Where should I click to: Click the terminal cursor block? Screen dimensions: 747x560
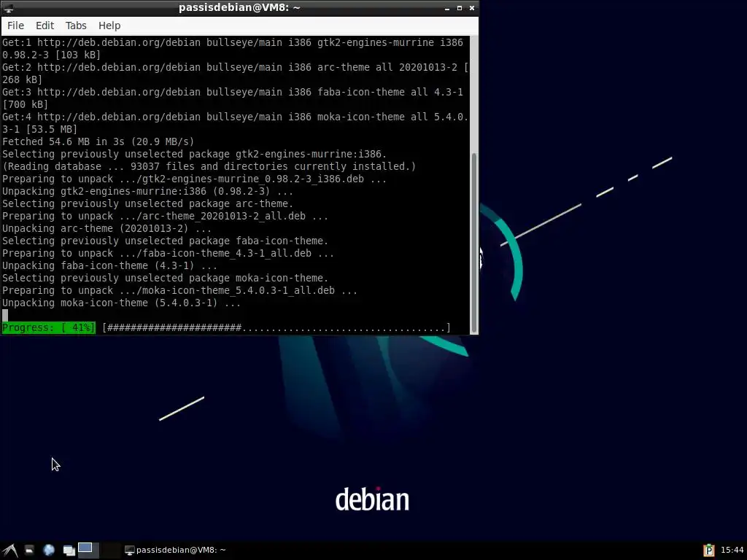click(x=5, y=315)
